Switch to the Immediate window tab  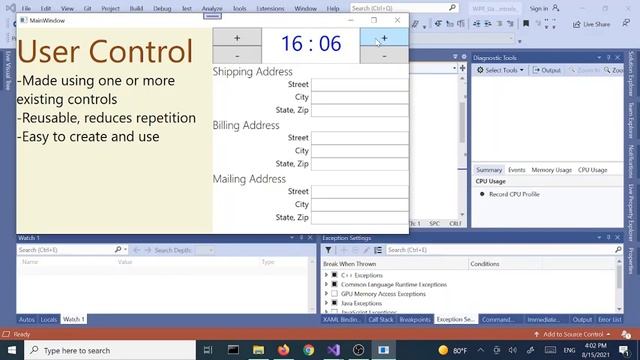pyautogui.click(x=543, y=320)
